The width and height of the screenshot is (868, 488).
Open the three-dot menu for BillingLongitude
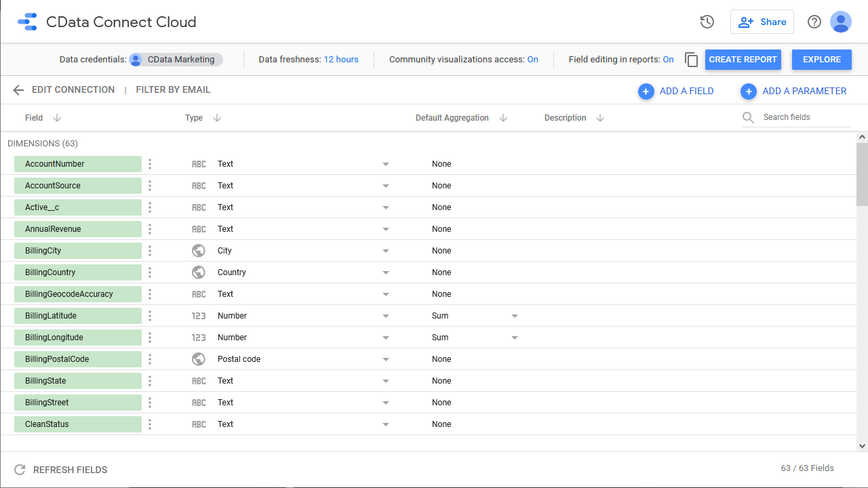(150, 338)
